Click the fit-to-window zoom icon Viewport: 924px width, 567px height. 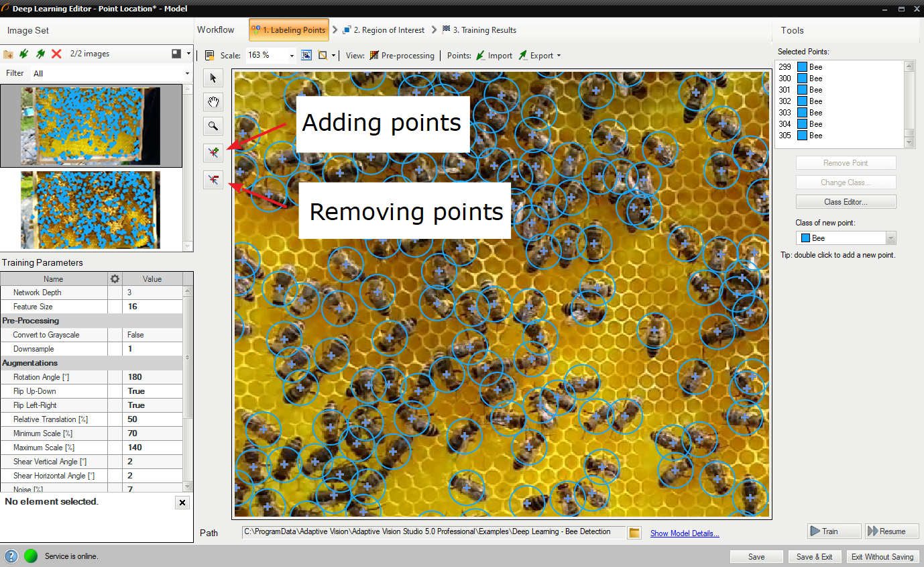pyautogui.click(x=306, y=55)
